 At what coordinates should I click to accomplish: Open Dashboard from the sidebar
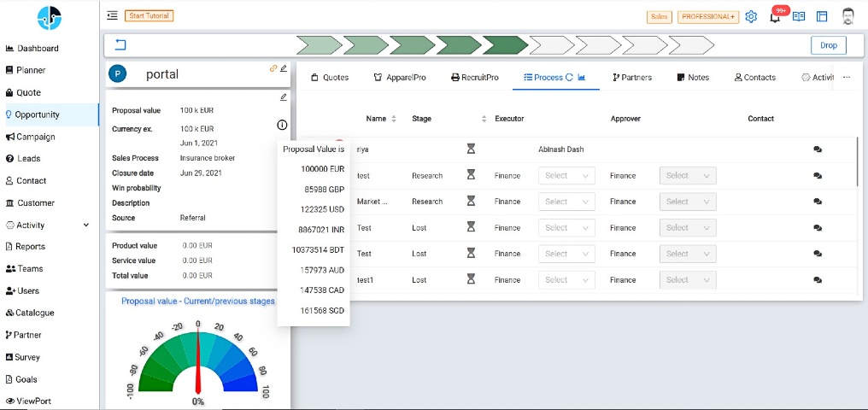click(32, 48)
